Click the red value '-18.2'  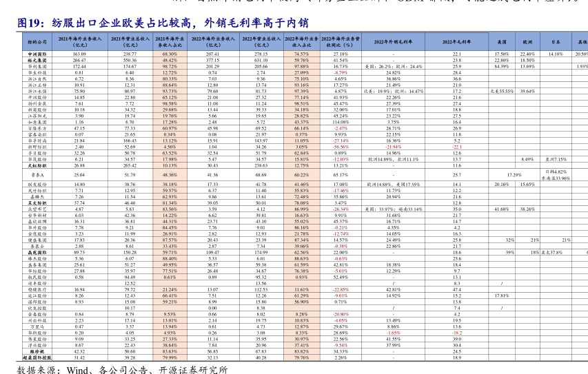(456, 333)
